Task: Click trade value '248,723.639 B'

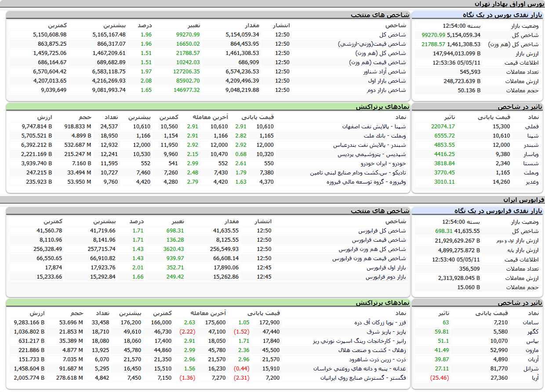Action: tap(462, 81)
